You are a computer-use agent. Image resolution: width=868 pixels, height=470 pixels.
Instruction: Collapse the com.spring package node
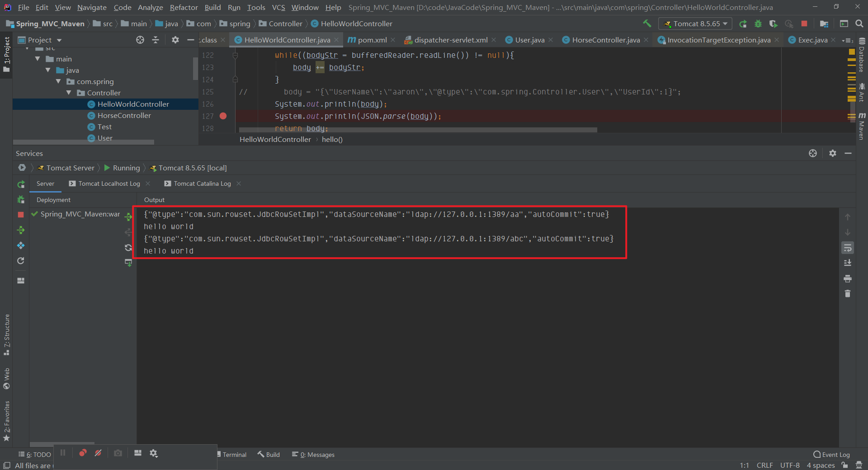tap(58, 81)
